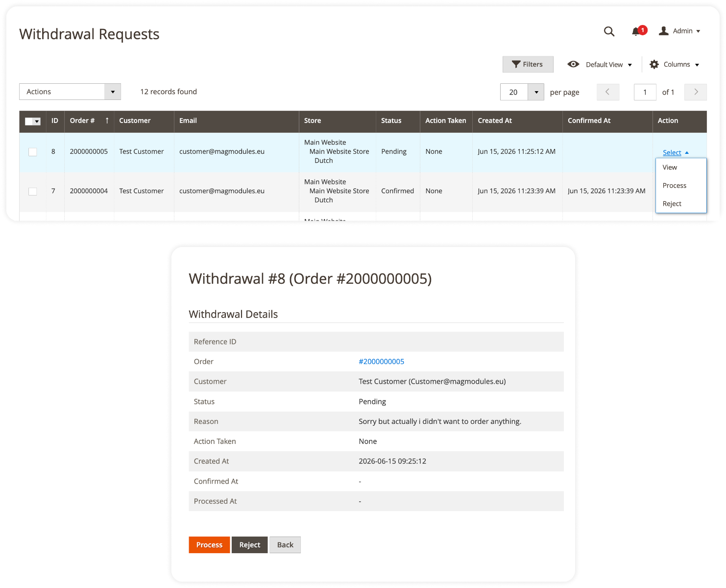Expand the per page count dropdown arrow
726x588 pixels.
click(536, 92)
